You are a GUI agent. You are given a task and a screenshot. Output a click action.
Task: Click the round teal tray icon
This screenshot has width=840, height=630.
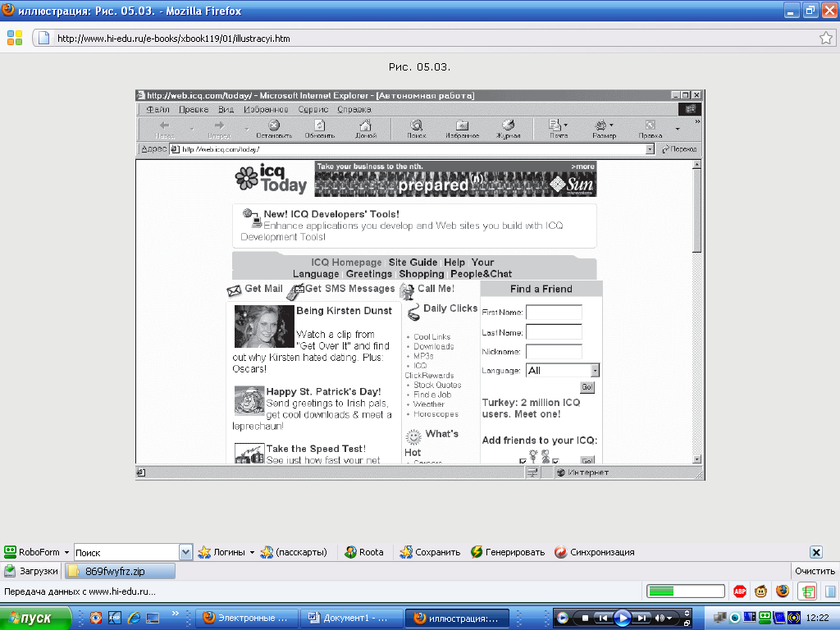735,619
